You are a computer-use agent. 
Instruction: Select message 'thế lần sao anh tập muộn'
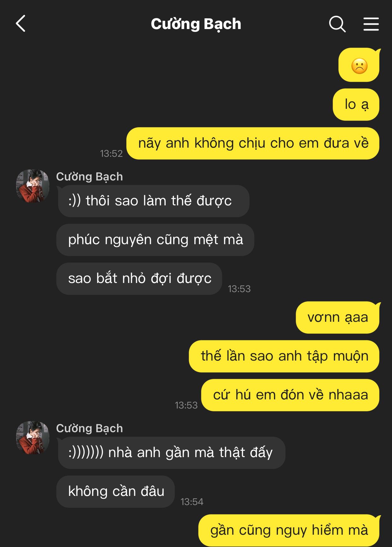click(x=284, y=356)
